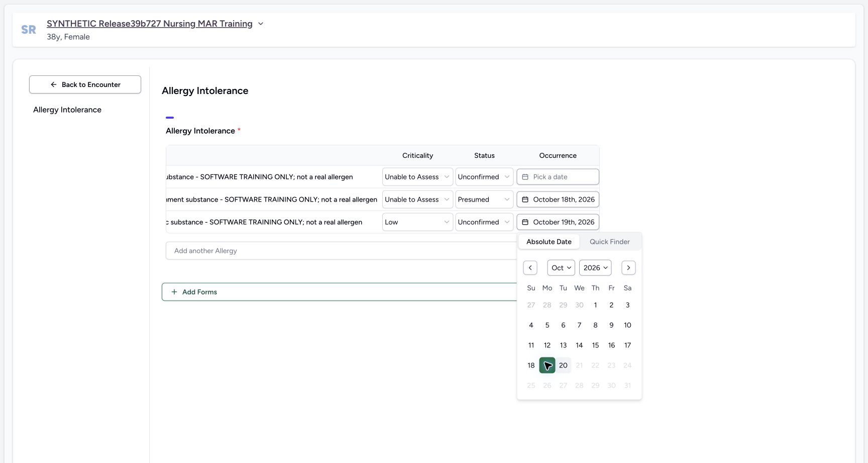The height and width of the screenshot is (463, 868).
Task: Select October 18 in the calendar
Action: [531, 365]
